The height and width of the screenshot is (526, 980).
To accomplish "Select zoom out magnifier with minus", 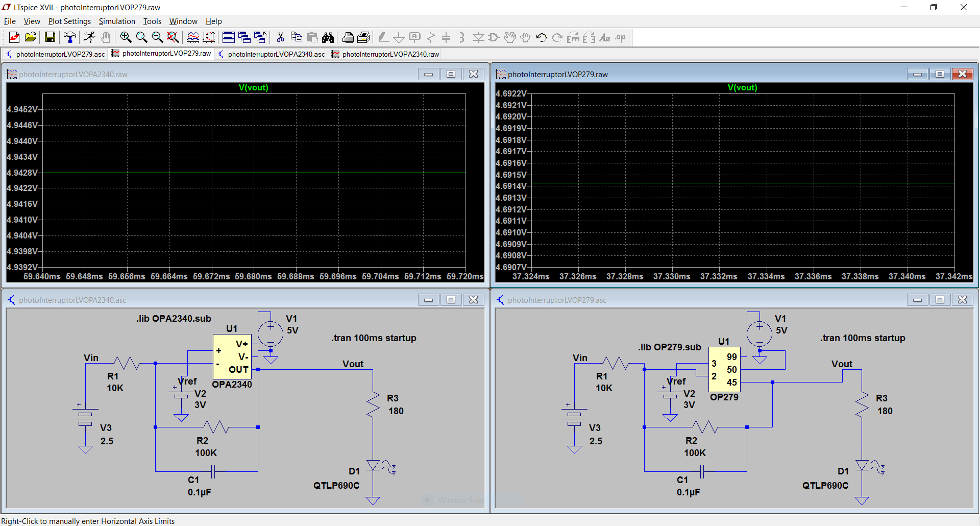I will click(x=157, y=37).
